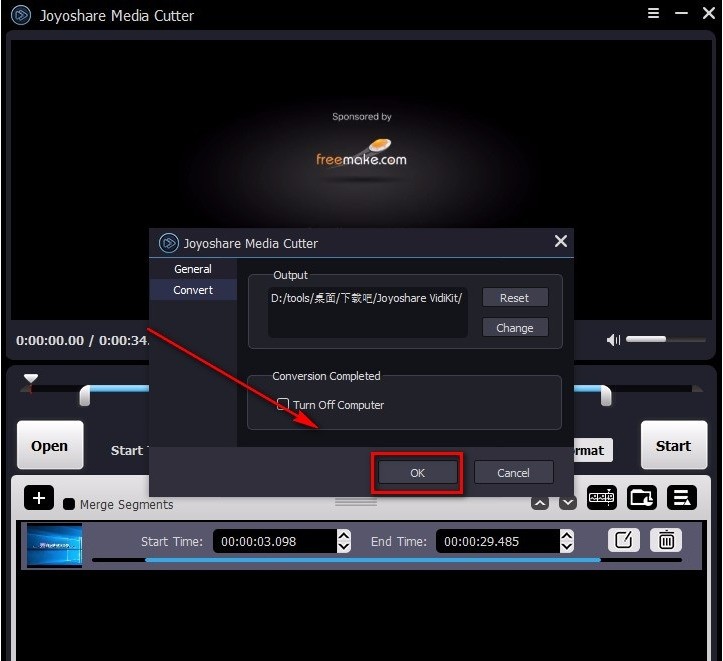Click the Reset output path button

click(x=515, y=298)
